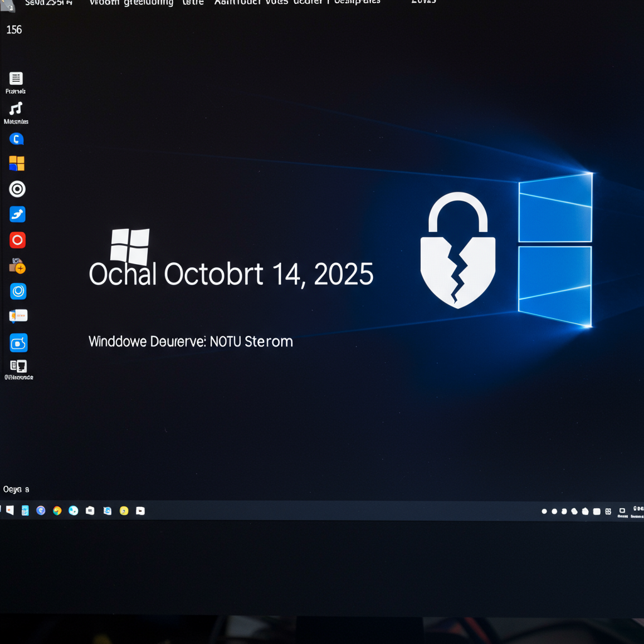644x644 pixels.
Task: Open the blue rounded camera-like desktop icon
Action: point(18,343)
